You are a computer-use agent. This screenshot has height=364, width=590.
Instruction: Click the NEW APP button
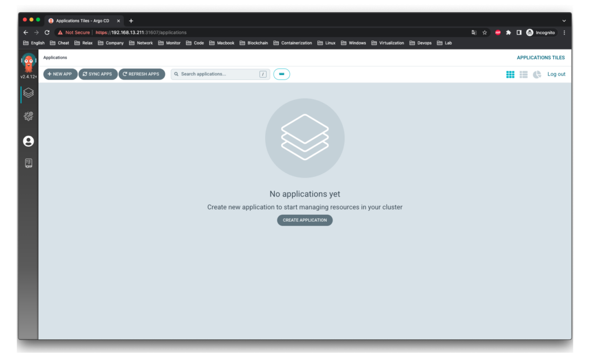(x=60, y=74)
